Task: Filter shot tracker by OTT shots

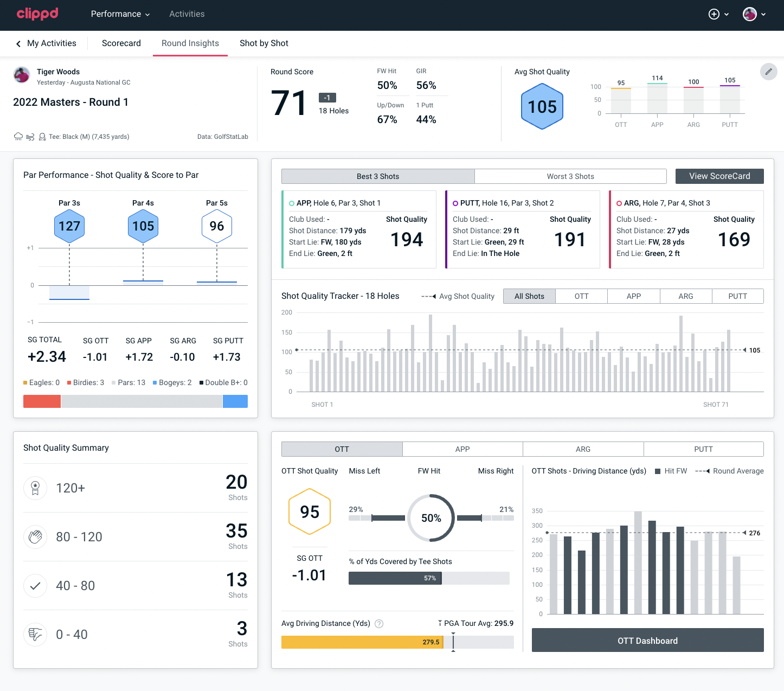Action: click(x=581, y=296)
